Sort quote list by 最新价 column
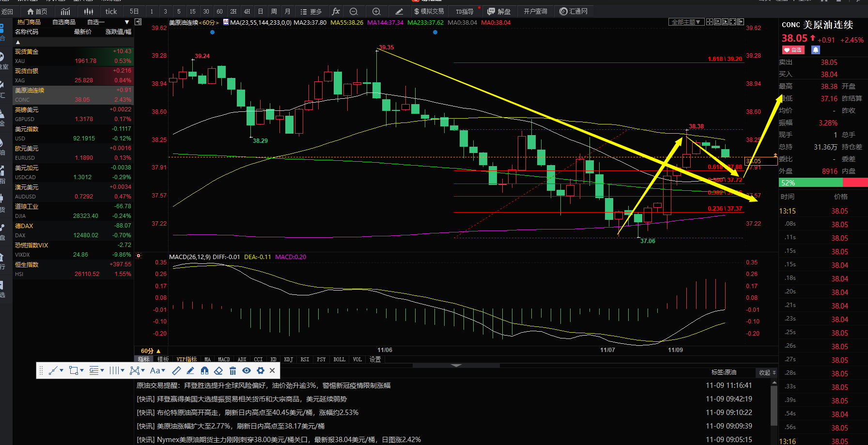This screenshot has height=445, width=868. coord(83,32)
